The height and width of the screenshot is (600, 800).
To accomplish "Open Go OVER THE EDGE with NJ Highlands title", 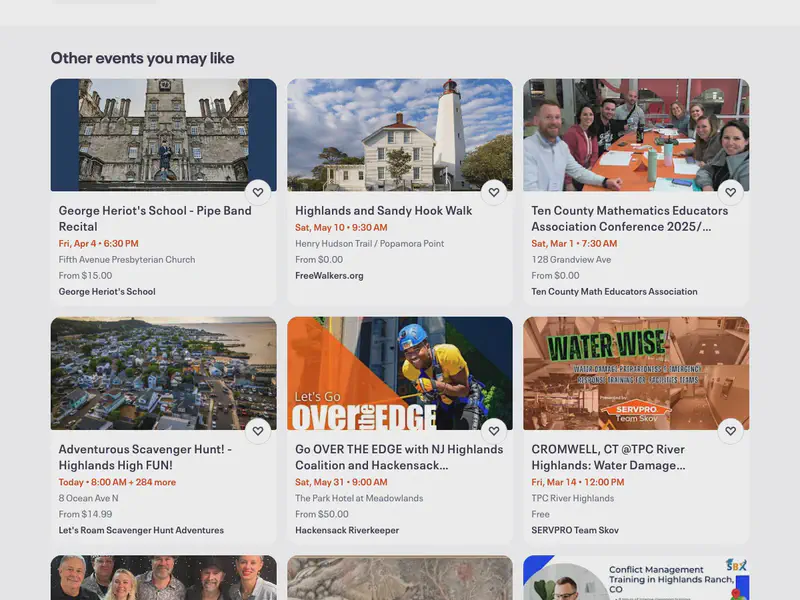I will pos(399,457).
